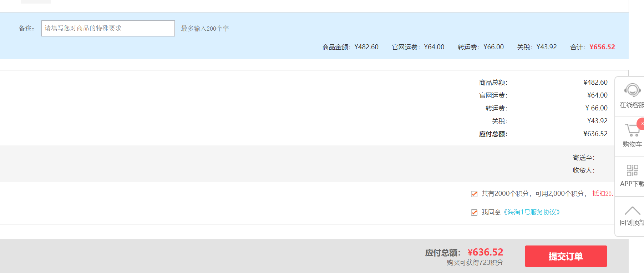The image size is (644, 273).
Task: Click the summary 关税 value ¥43.92
Action: pos(597,121)
